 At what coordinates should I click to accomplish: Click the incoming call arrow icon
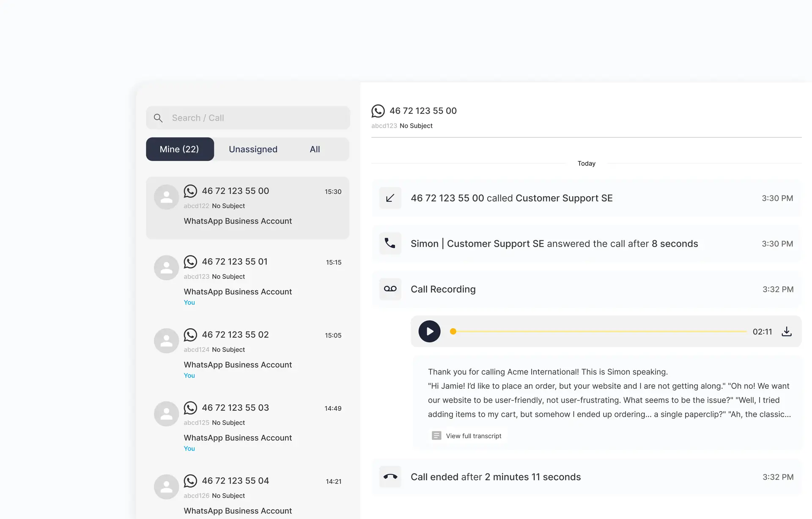tap(390, 198)
